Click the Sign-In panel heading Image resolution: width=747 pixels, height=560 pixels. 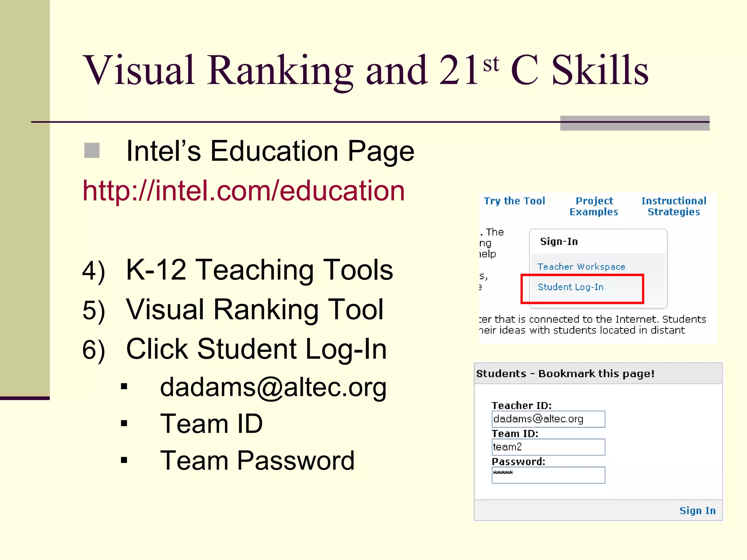[x=559, y=241]
